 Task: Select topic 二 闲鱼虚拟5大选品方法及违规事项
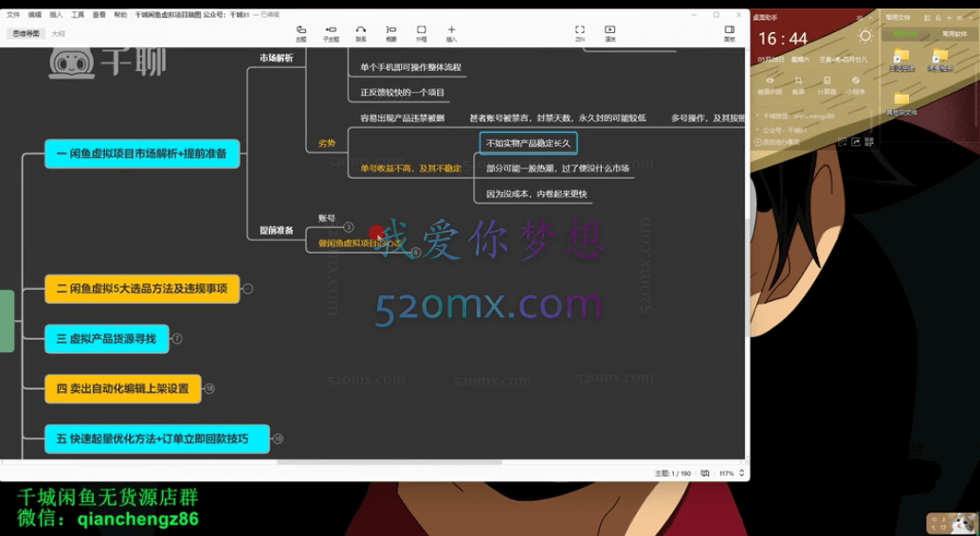[x=142, y=289]
